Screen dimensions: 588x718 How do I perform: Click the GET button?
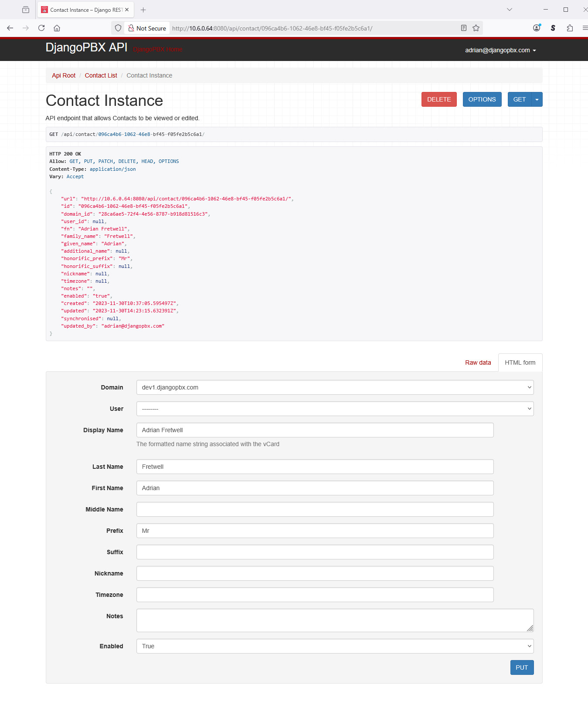click(x=519, y=99)
